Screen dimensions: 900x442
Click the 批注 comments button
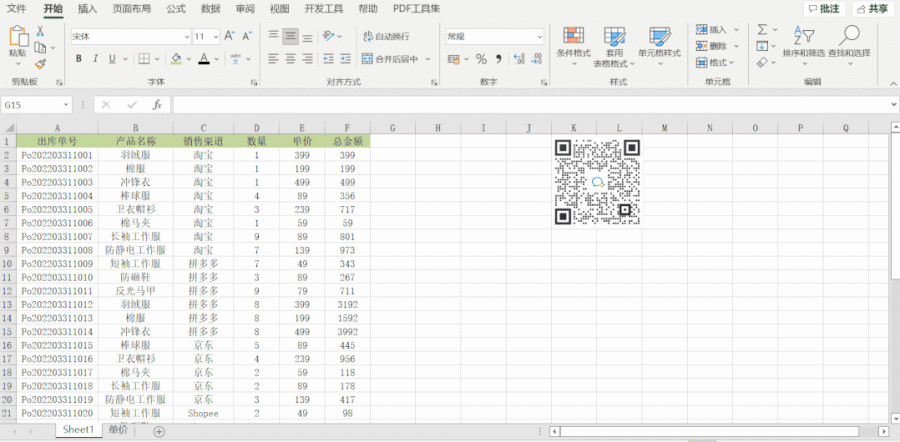click(x=825, y=9)
